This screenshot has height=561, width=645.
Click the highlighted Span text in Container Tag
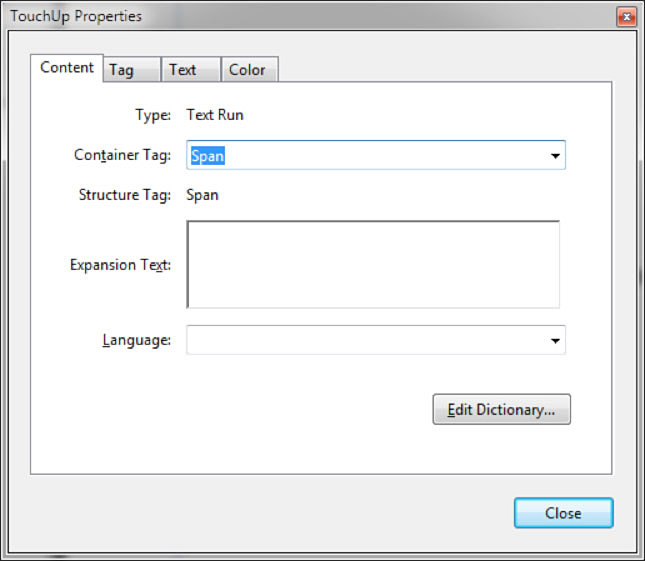208,156
